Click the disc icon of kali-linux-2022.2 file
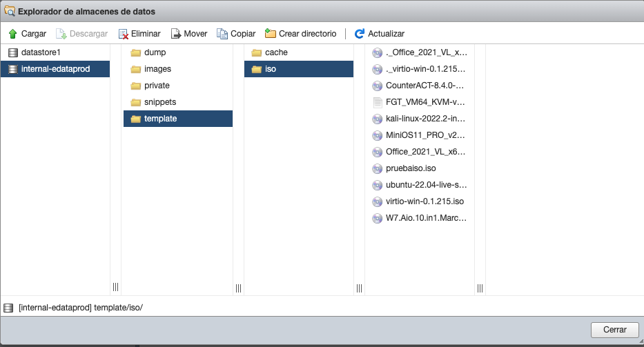The height and width of the screenshot is (347, 644). pos(377,119)
